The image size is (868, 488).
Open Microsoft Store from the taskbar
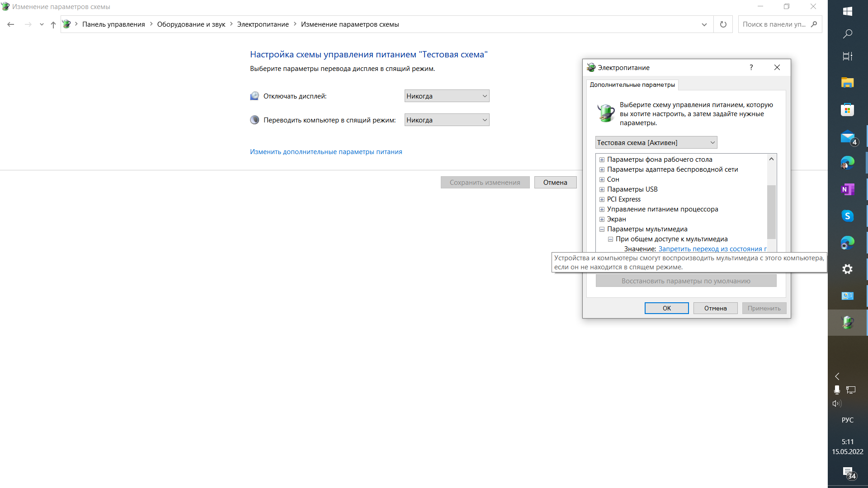[847, 109]
